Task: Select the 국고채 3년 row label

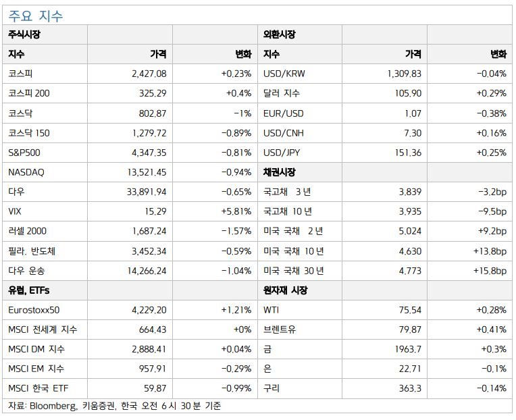Action: pos(287,191)
